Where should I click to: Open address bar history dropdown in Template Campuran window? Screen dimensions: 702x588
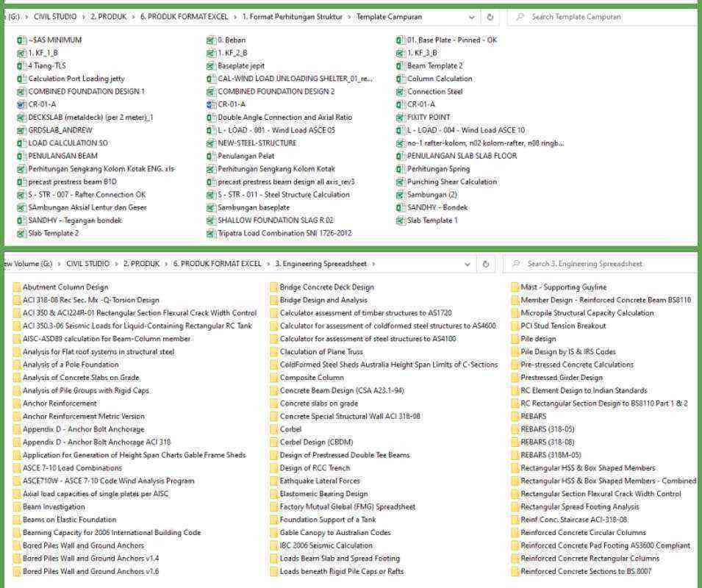click(471, 17)
